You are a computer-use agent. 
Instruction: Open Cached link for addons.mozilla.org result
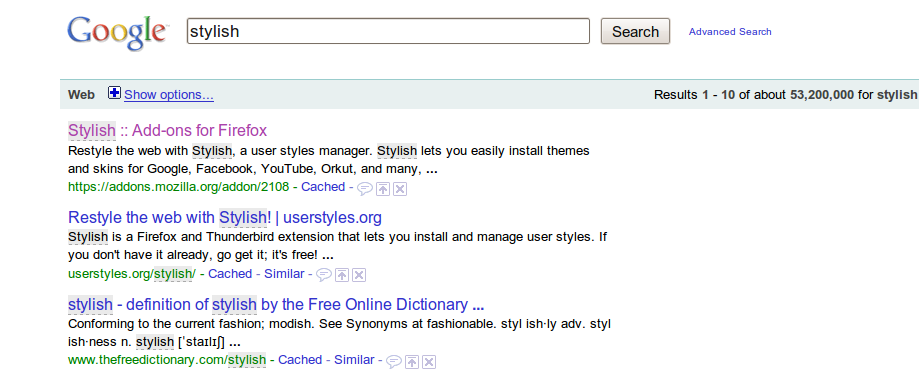pos(323,187)
